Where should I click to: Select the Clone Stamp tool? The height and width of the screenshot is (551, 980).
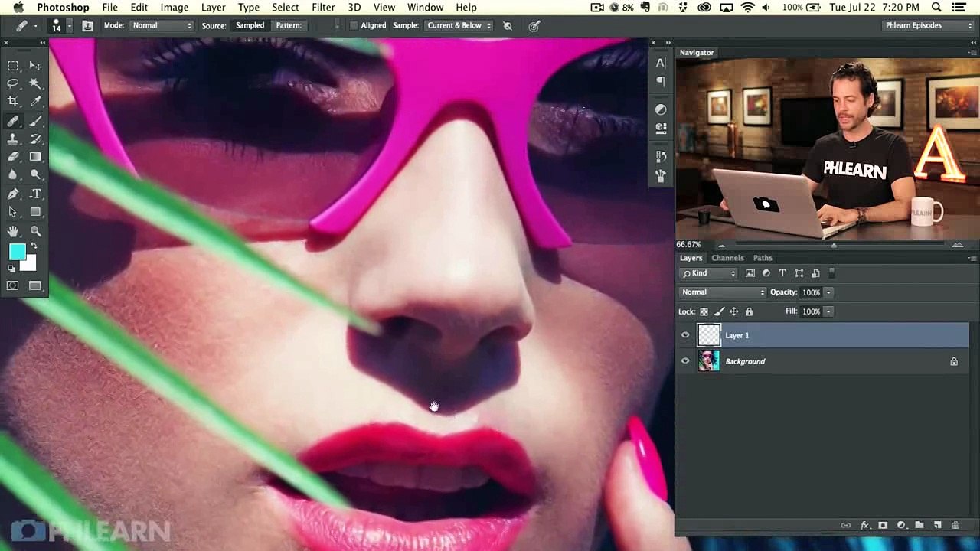pos(13,139)
